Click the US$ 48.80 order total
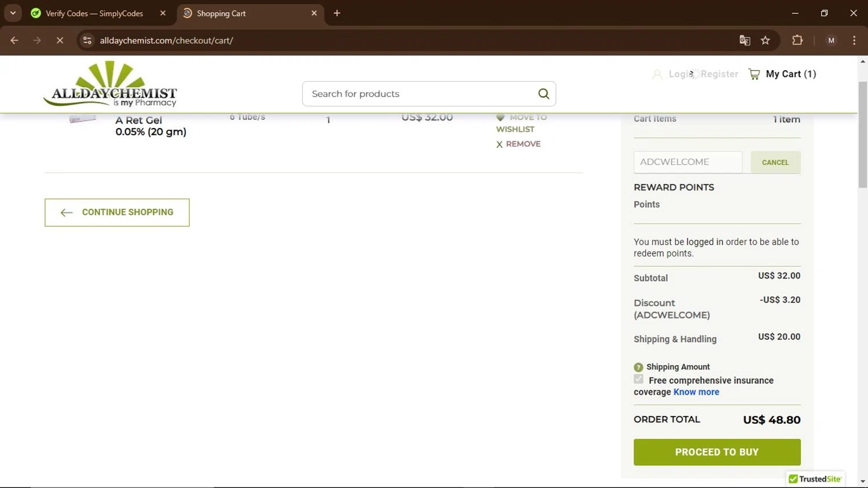Viewport: 868px width, 488px height. click(x=771, y=420)
